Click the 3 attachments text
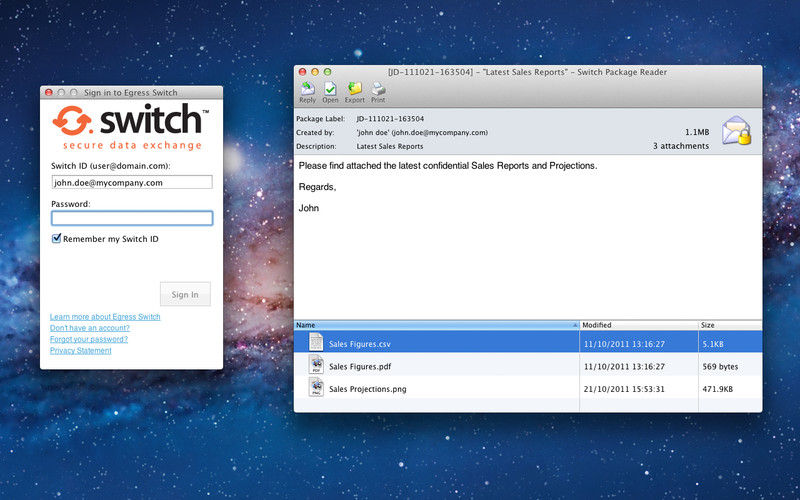 point(681,146)
